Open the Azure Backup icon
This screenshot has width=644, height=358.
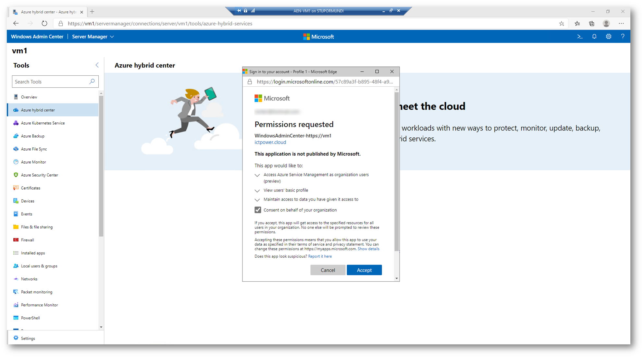click(x=16, y=136)
